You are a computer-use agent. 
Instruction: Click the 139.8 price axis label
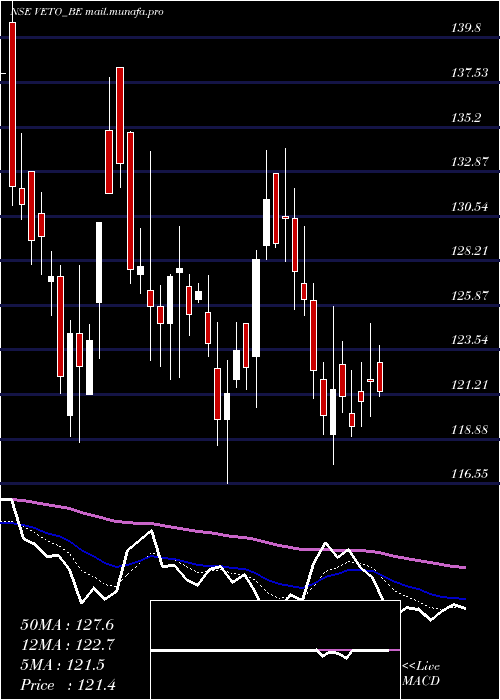[x=466, y=28]
